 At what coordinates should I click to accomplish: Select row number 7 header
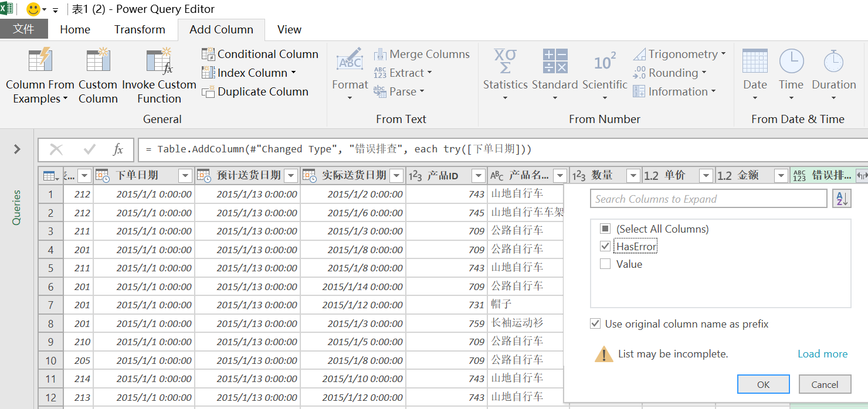50,305
